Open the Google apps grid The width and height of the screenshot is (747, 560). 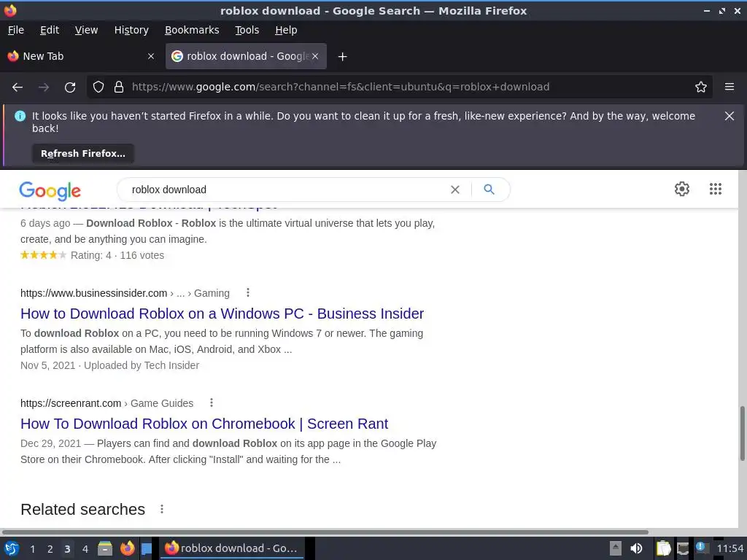(715, 189)
